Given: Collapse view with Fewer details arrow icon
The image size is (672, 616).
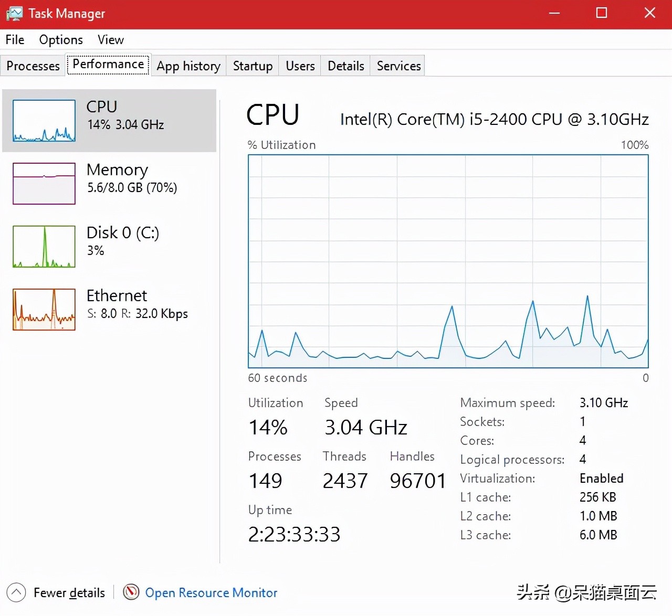Looking at the screenshot, I should click(x=16, y=593).
